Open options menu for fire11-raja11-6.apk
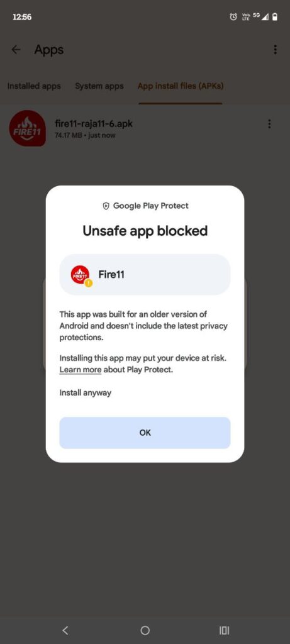The height and width of the screenshot is (644, 290). (269, 124)
